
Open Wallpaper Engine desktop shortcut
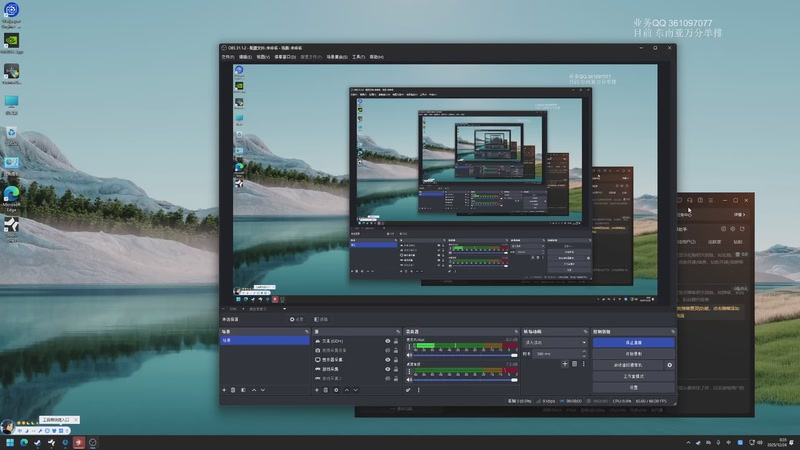pyautogui.click(x=11, y=14)
